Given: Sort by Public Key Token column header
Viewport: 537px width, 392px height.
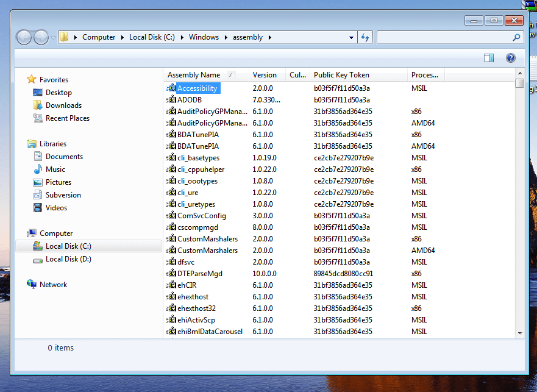Looking at the screenshot, I should point(358,75).
